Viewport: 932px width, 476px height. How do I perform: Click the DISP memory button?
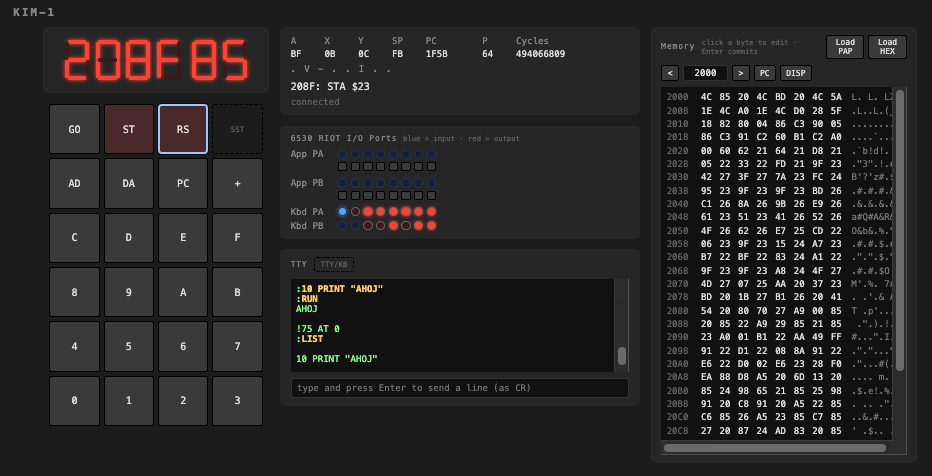pyautogui.click(x=796, y=73)
